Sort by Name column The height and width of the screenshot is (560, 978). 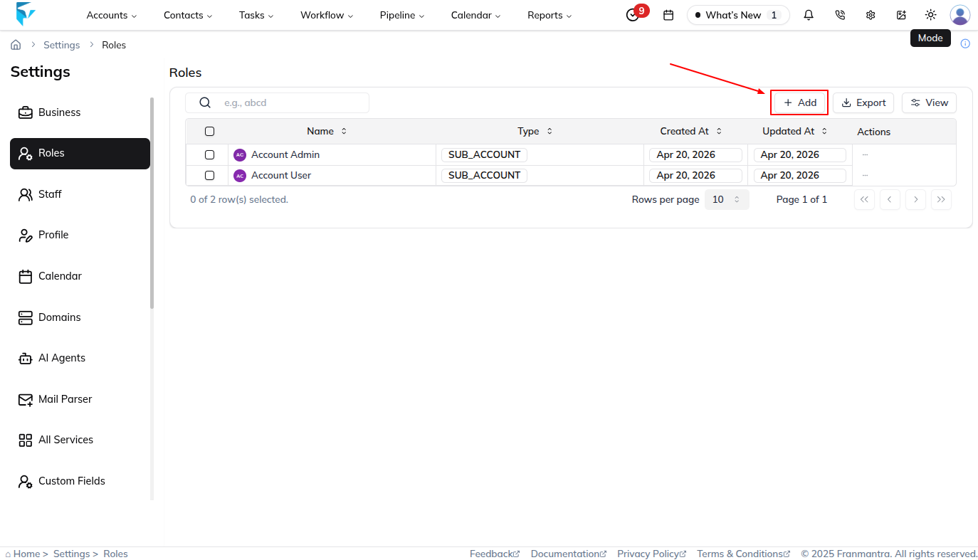327,132
